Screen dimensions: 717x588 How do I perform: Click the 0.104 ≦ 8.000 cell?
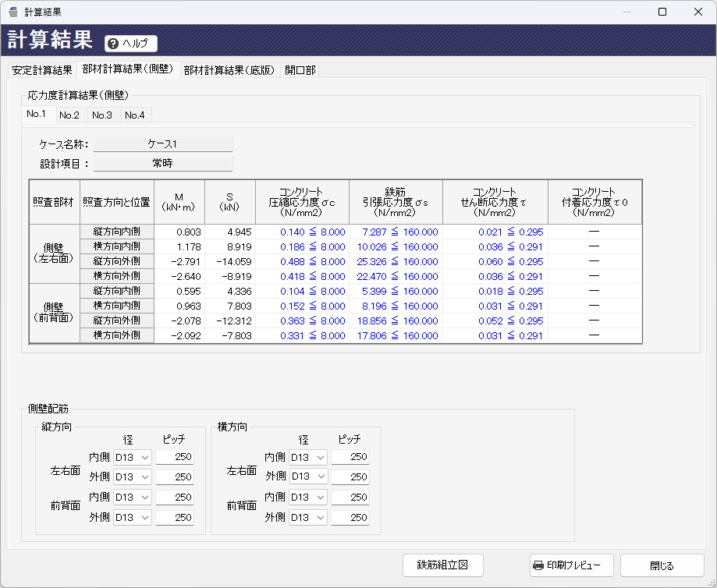[x=302, y=291]
